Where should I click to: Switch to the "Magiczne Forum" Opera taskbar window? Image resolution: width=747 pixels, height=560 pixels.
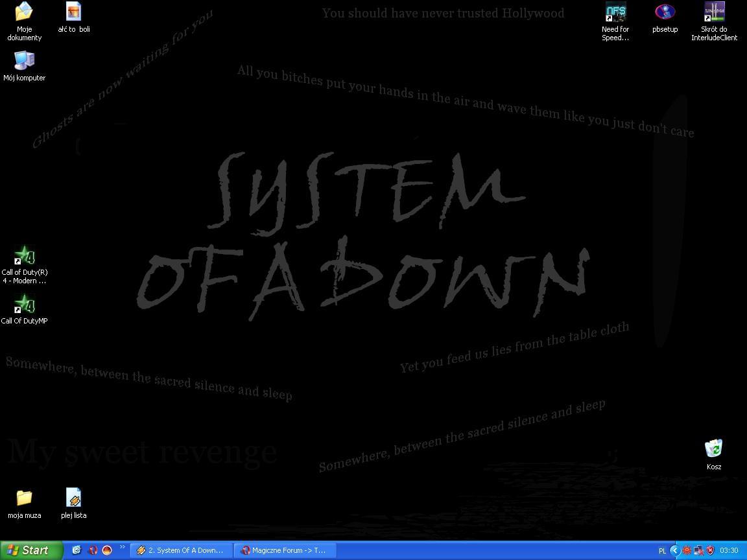pyautogui.click(x=285, y=550)
